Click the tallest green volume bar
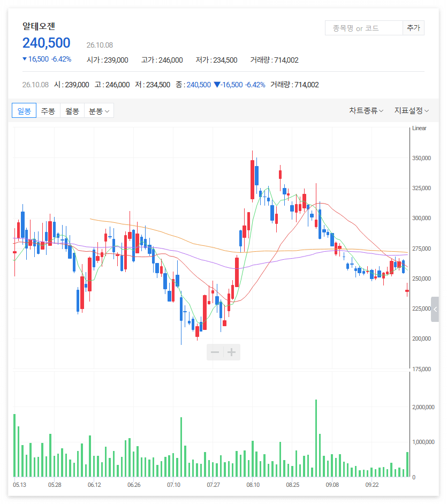This screenshot has width=447, height=504. [x=316, y=438]
